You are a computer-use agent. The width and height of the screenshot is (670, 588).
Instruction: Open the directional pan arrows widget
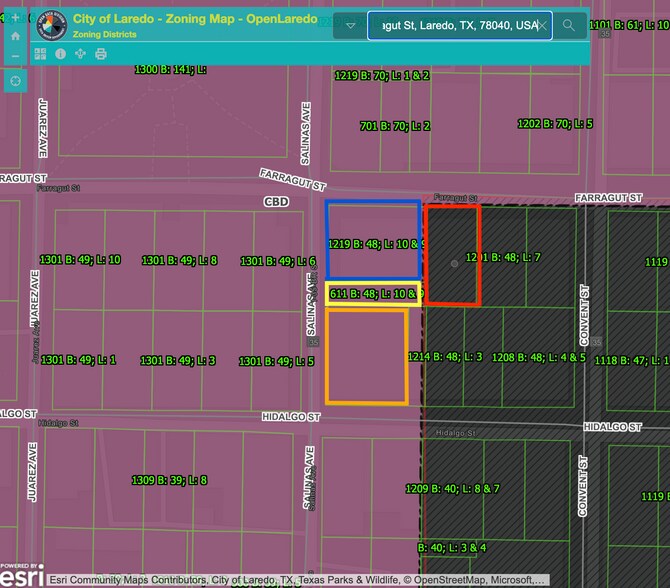click(81, 54)
